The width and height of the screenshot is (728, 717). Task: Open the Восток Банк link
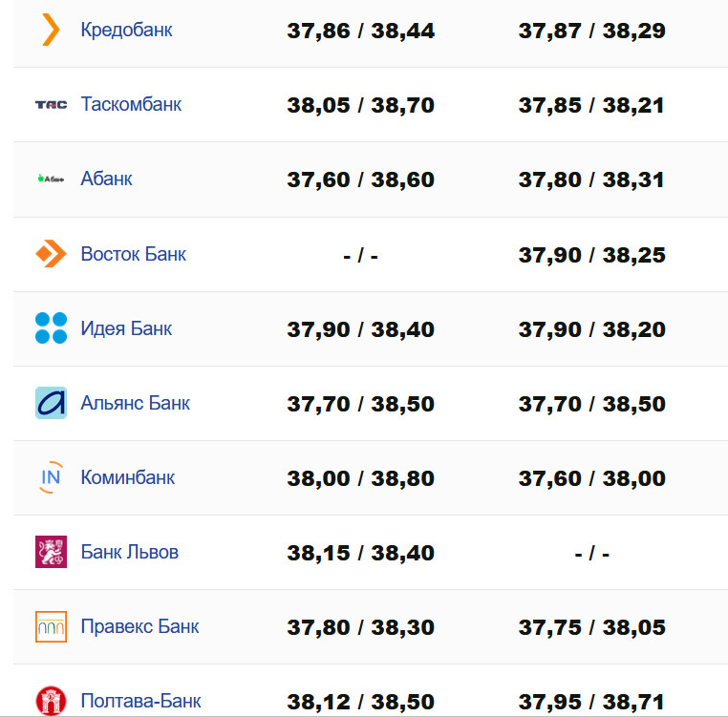pyautogui.click(x=133, y=254)
